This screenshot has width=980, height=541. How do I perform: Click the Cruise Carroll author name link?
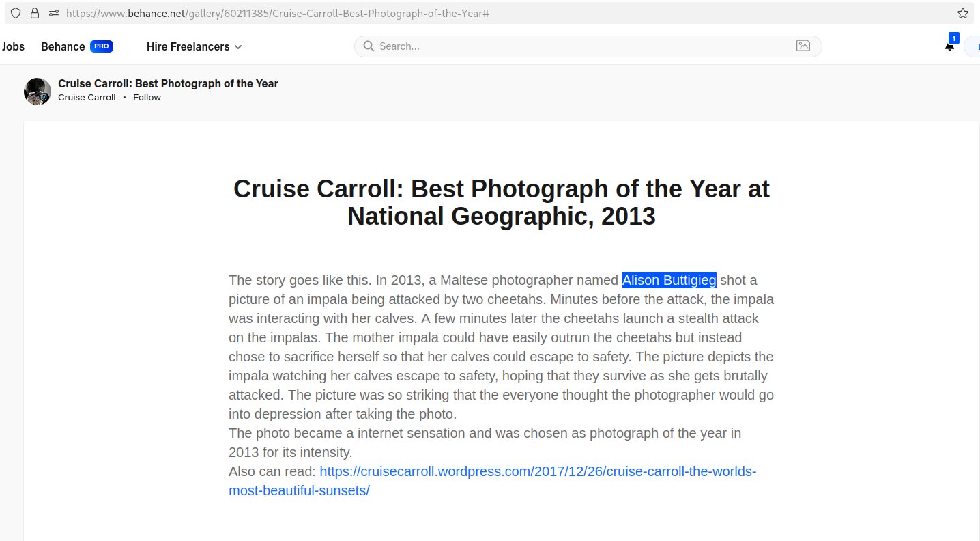tap(87, 97)
